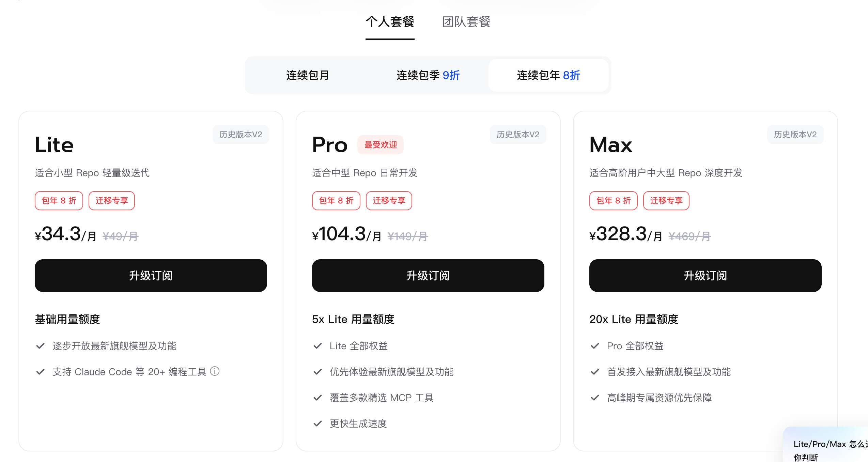This screenshot has height=462, width=868.
Task: Select the 连续包季 9折 billing option
Action: point(428,75)
